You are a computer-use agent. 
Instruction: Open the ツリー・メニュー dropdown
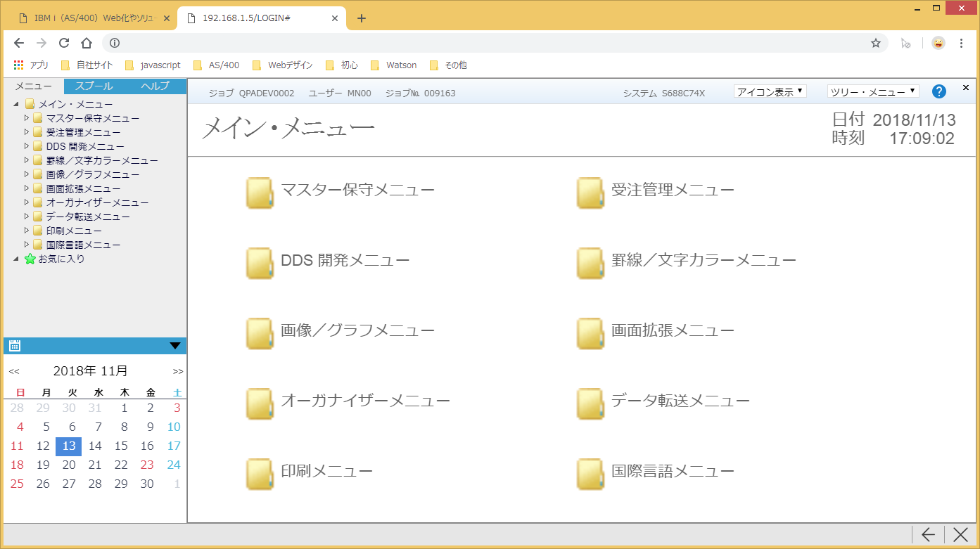point(873,91)
